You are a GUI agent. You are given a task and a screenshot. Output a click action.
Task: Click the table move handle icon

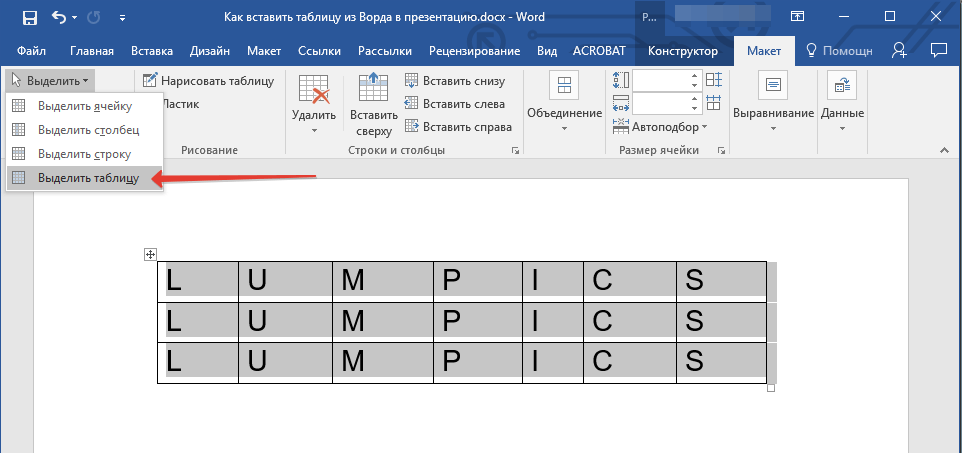coord(150,255)
